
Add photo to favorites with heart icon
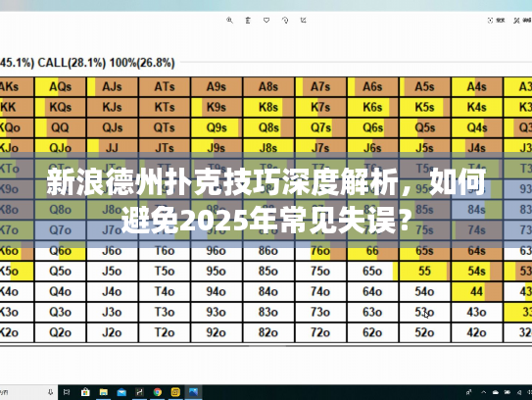[x=266, y=21]
